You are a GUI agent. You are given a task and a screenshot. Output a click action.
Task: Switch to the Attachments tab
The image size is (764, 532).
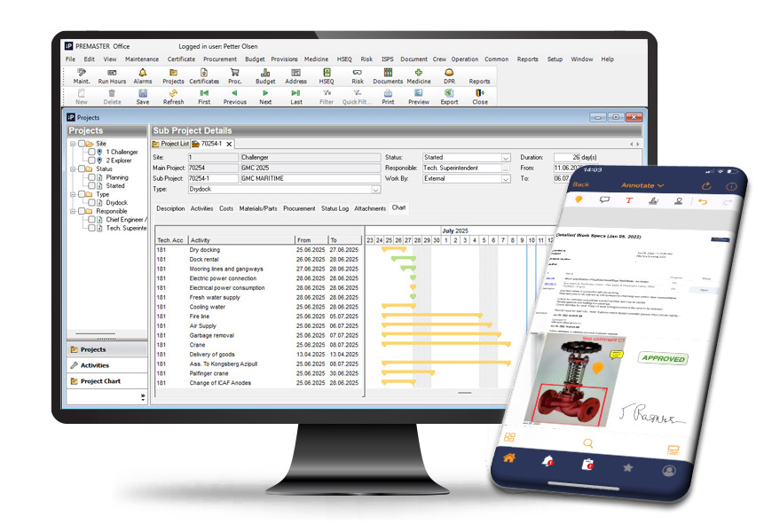pyautogui.click(x=370, y=208)
